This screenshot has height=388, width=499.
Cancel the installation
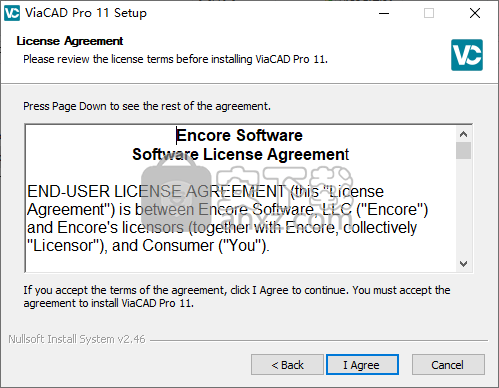pyautogui.click(x=448, y=365)
